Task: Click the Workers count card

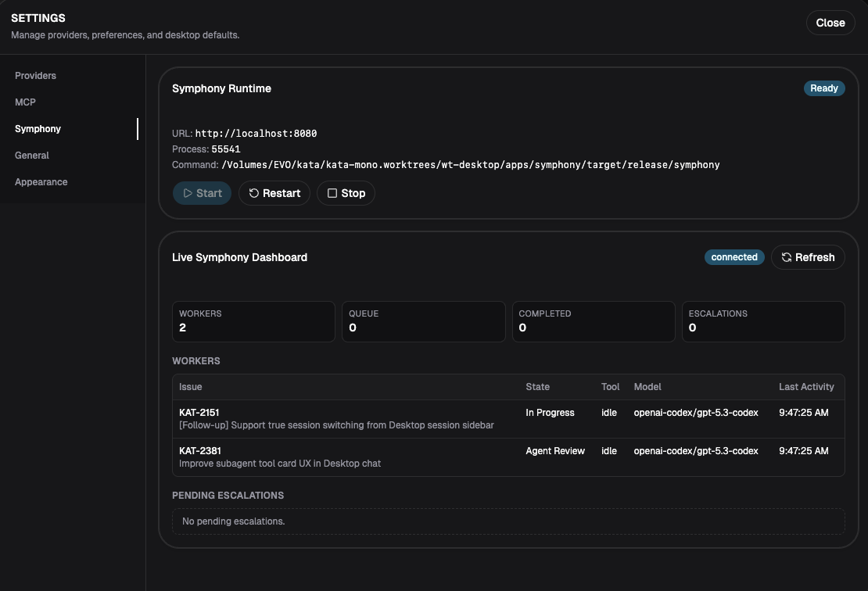Action: pyautogui.click(x=253, y=321)
